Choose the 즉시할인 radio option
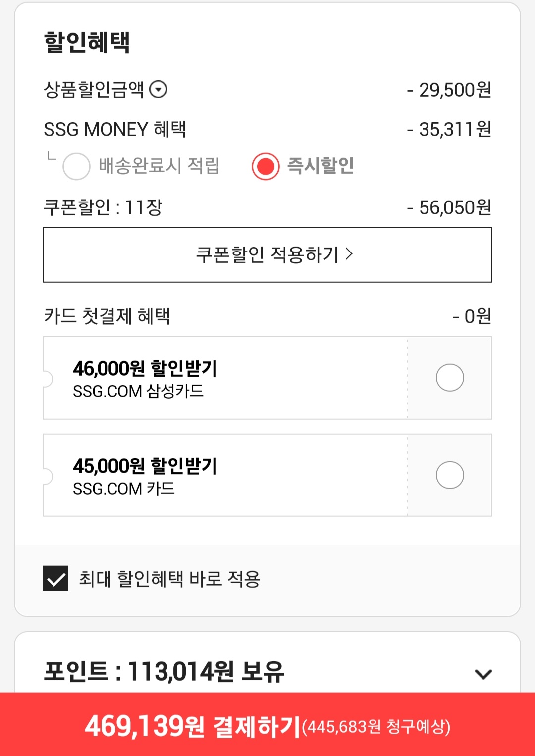 click(266, 166)
